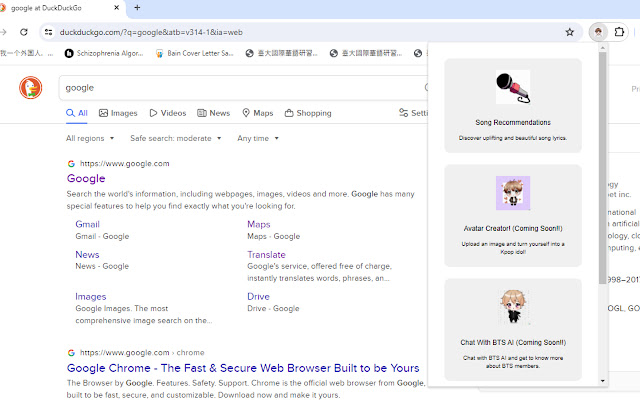Viewport: 640px width, 400px height.
Task: Open the Schizophrenia Algor... bookmark
Action: point(104,53)
